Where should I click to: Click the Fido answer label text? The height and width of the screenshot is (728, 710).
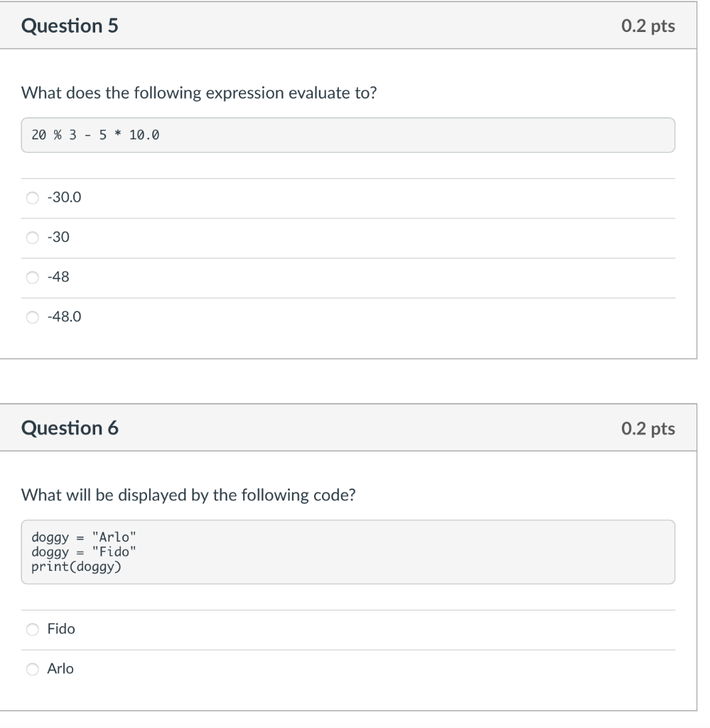point(60,629)
